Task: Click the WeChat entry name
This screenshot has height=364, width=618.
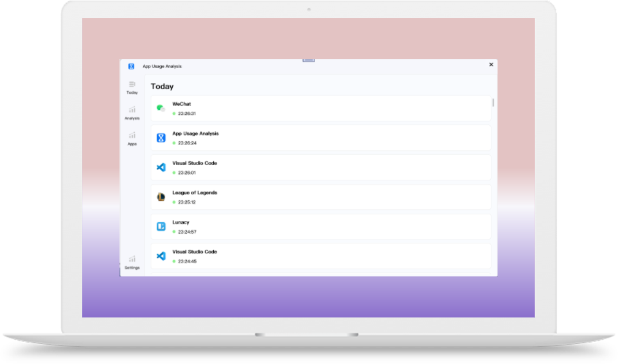Action: tap(181, 104)
